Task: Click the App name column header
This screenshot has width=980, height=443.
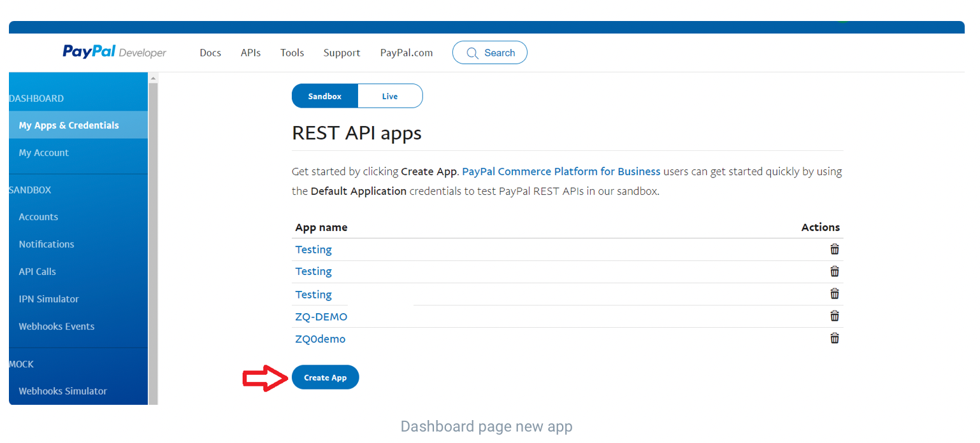Action: (321, 227)
